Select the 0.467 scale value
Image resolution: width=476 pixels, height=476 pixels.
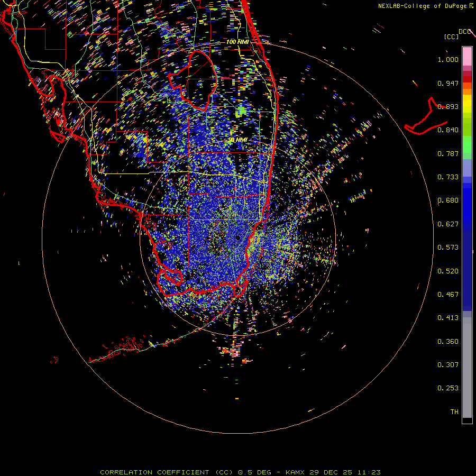point(448,295)
